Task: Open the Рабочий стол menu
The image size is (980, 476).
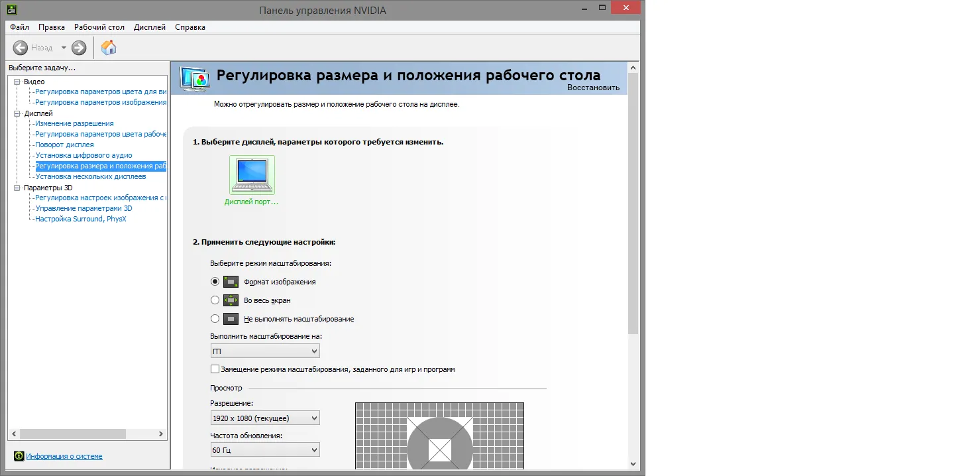Action: click(99, 27)
